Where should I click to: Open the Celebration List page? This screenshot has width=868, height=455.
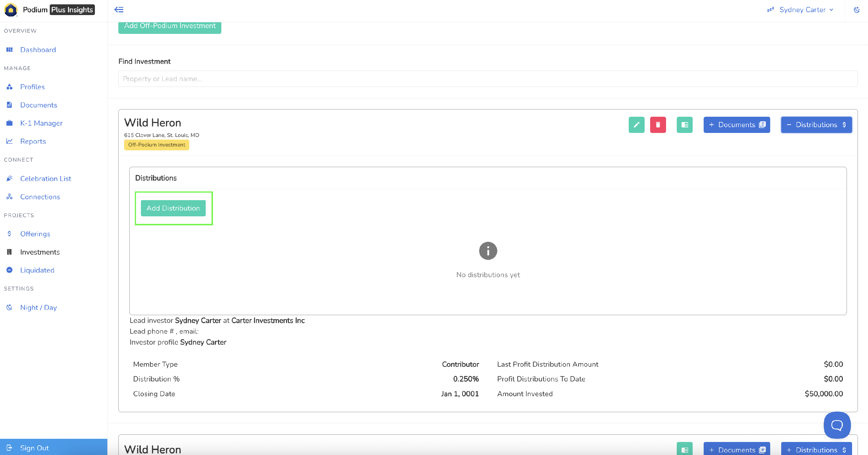tap(45, 178)
